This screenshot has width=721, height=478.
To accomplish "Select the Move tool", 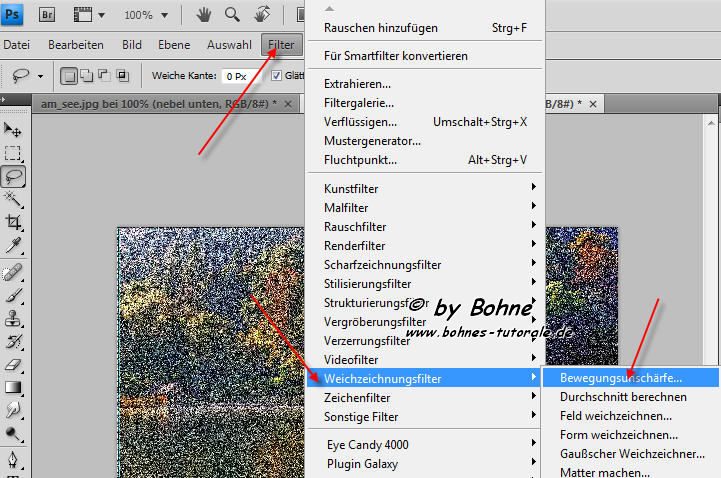I will (x=14, y=131).
